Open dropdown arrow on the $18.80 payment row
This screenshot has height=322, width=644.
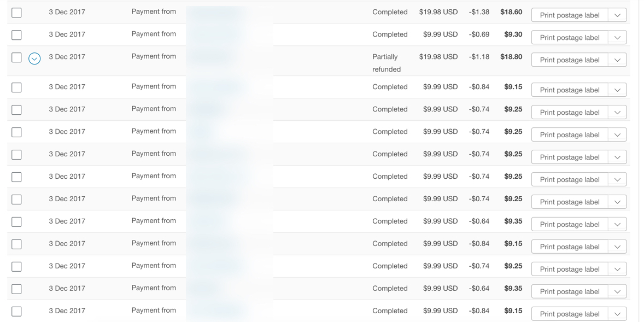point(617,60)
